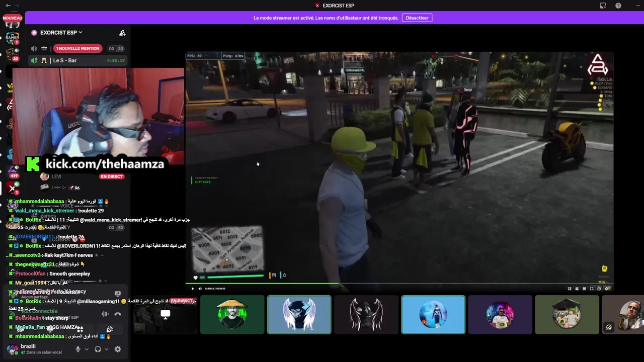
Task: Go forward with the right arrow
Action: (18, 6)
